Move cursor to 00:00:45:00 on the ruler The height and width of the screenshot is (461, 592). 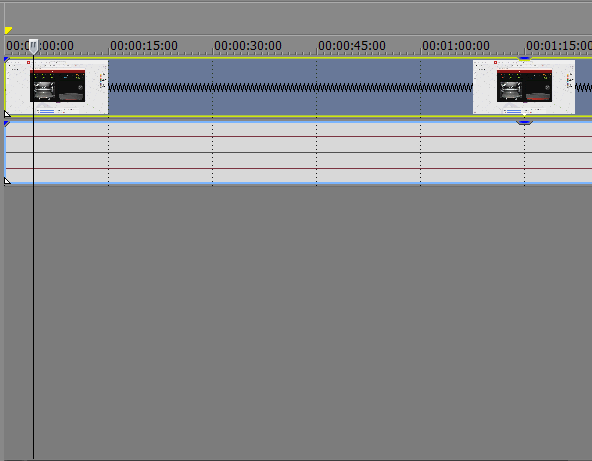coord(352,46)
